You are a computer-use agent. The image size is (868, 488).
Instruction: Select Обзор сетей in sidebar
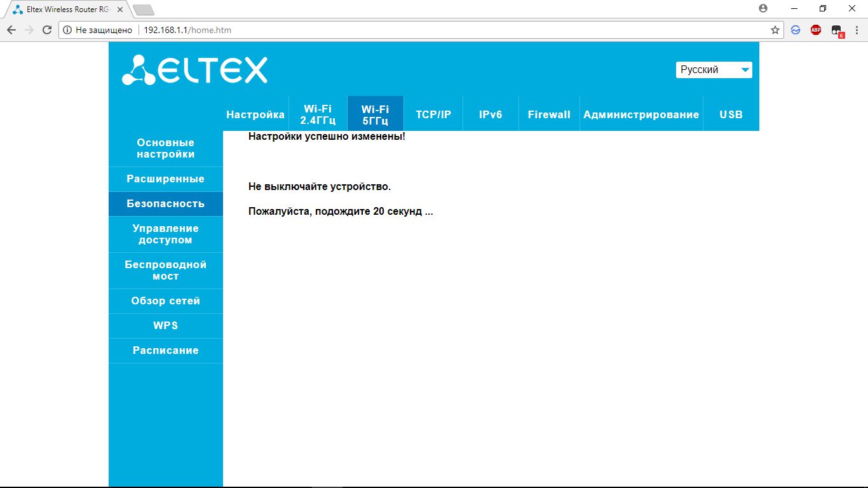(166, 301)
